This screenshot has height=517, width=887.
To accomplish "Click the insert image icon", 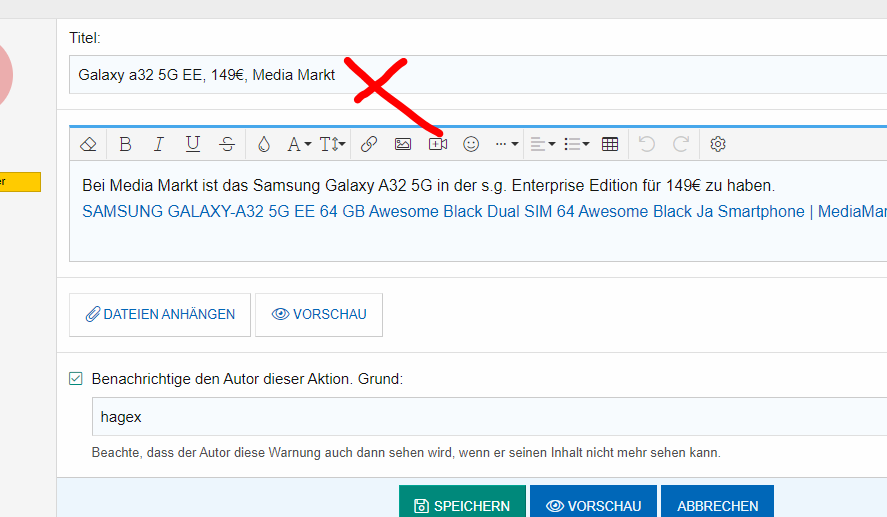I will [403, 144].
